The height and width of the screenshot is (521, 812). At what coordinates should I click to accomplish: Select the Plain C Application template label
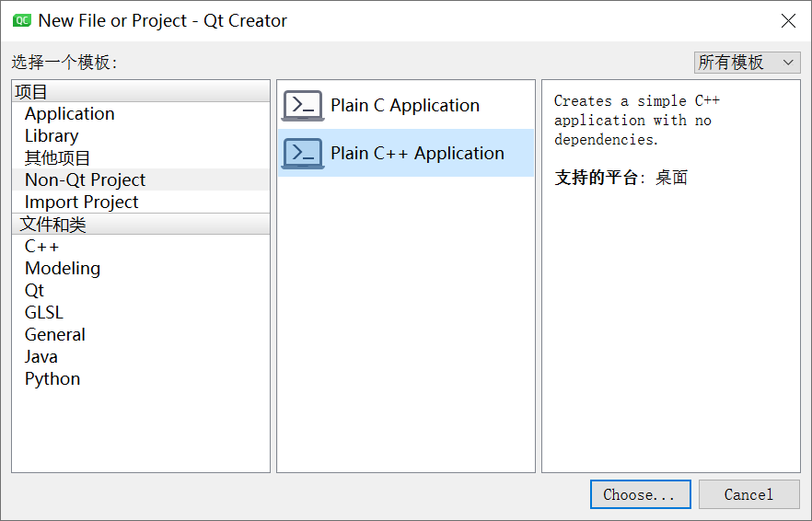(x=405, y=106)
